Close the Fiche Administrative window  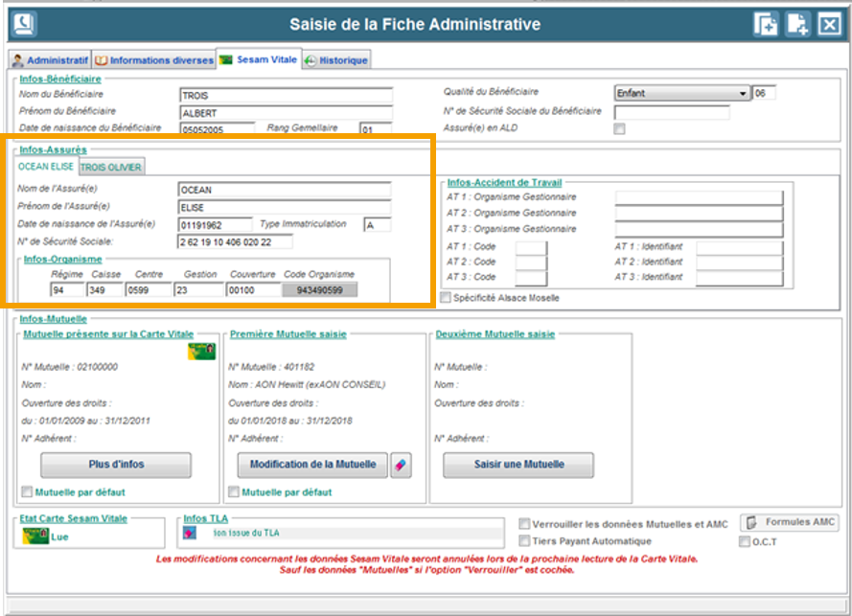(x=829, y=25)
